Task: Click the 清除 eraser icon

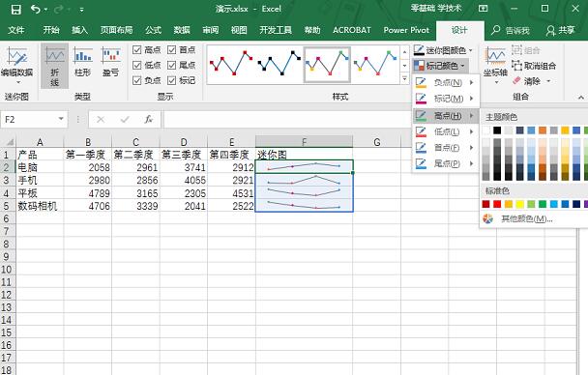Action: [516, 80]
